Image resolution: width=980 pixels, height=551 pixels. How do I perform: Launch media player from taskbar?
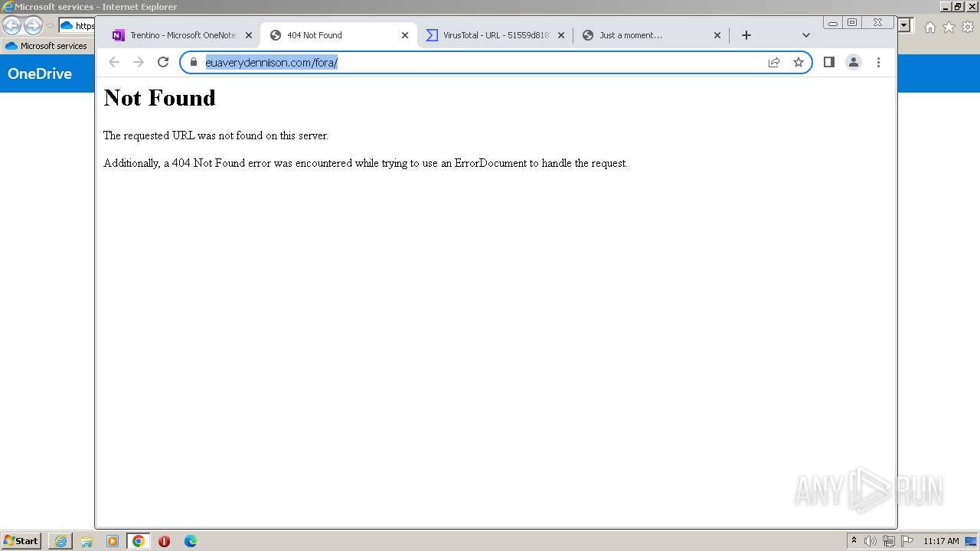[113, 541]
